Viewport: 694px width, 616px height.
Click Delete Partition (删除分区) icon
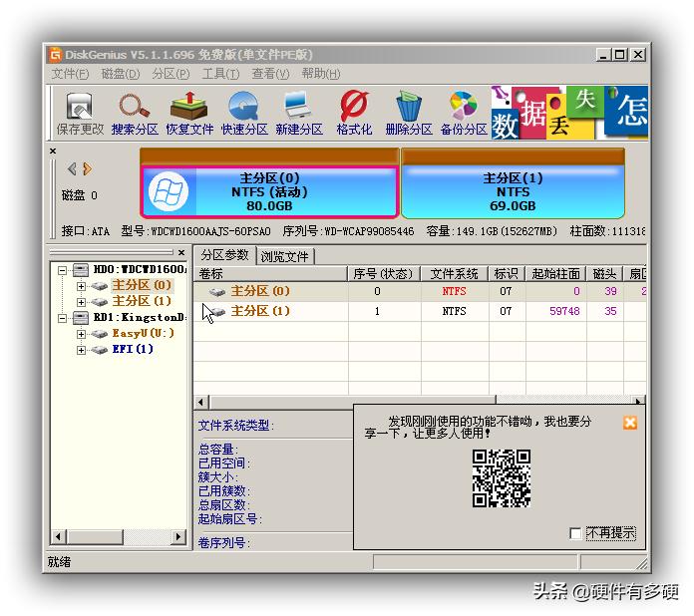pos(409,114)
